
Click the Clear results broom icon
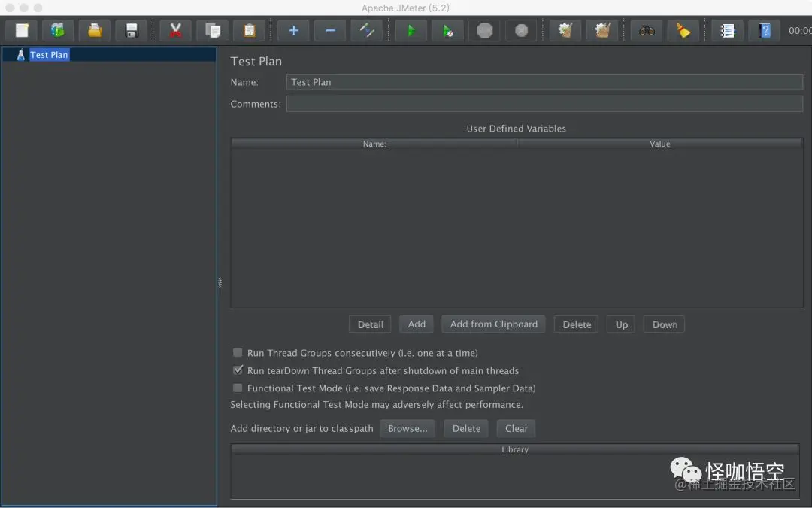point(565,31)
